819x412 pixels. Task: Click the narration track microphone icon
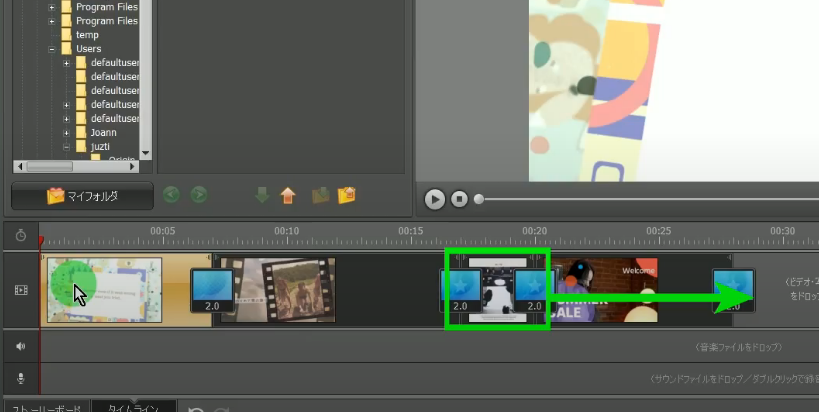pos(21,378)
